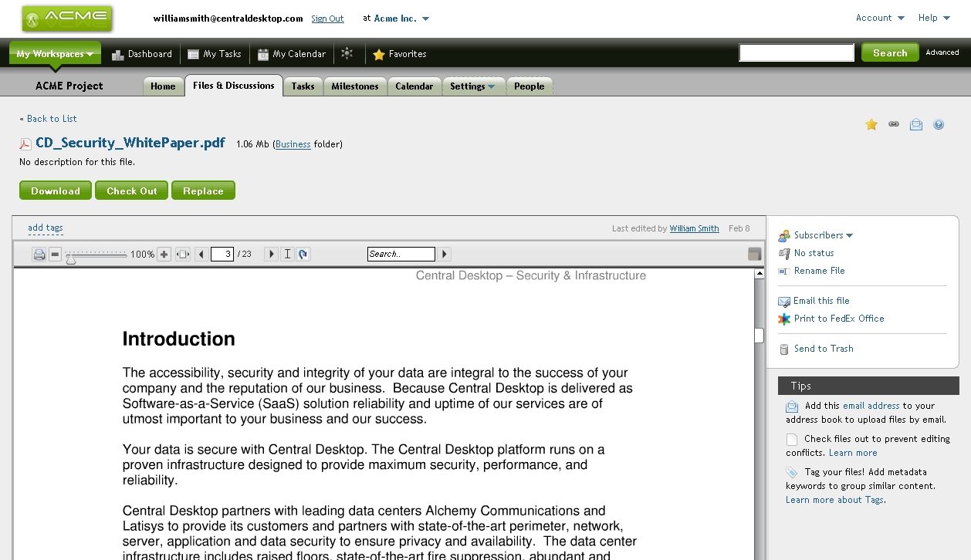Screen dimensions: 971x560
Task: Go to previous page in PDF viewer
Action: click(x=201, y=254)
